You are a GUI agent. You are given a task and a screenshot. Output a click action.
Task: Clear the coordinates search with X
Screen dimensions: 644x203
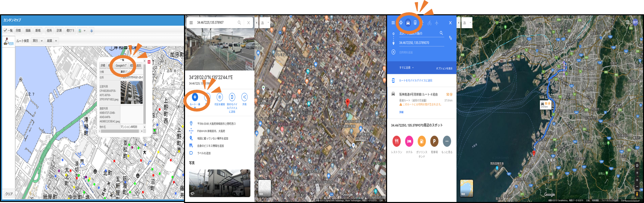(248, 23)
